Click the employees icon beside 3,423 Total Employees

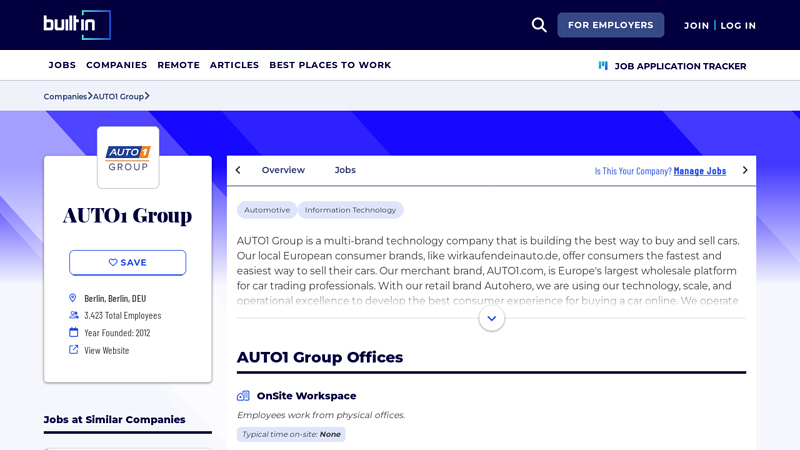tap(73, 315)
